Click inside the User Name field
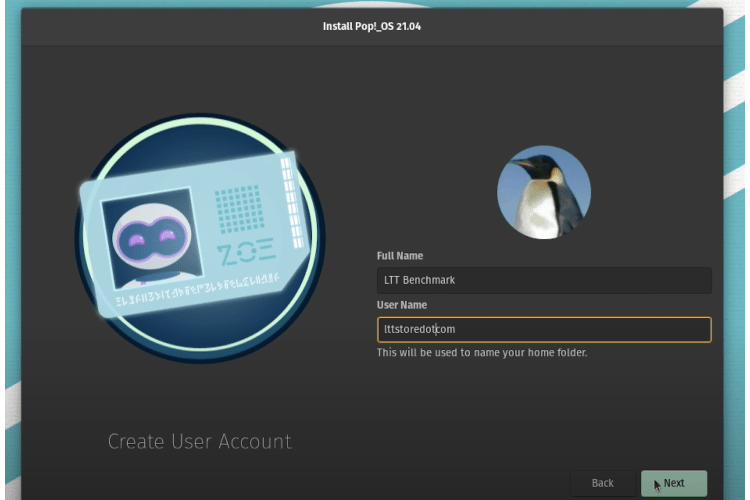 pyautogui.click(x=544, y=330)
